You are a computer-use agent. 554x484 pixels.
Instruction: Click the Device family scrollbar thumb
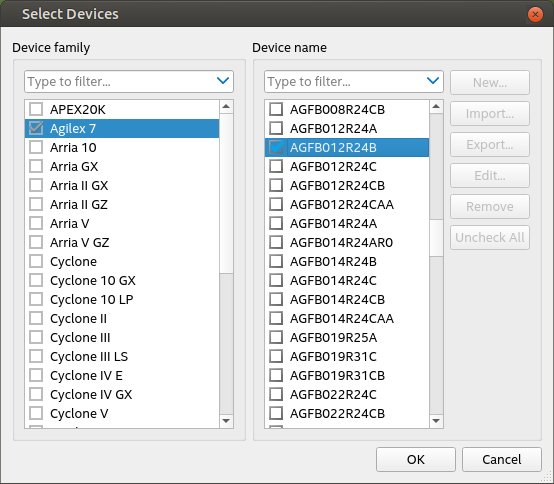226,193
